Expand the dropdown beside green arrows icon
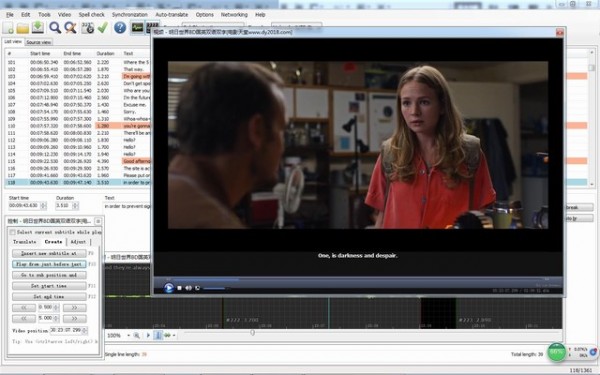Screen dimensions: 600x375 coord(174,336)
